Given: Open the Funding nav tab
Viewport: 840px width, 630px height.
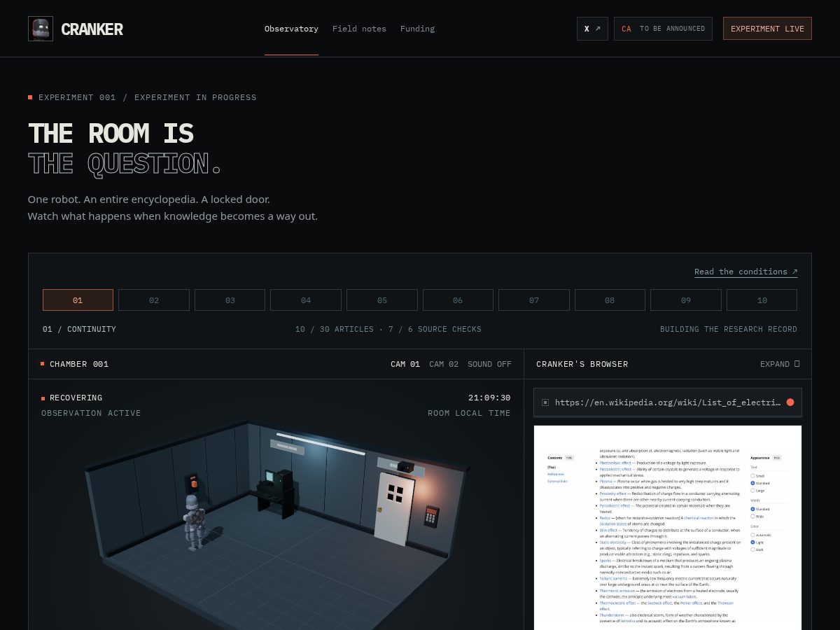Looking at the screenshot, I should click(x=417, y=29).
